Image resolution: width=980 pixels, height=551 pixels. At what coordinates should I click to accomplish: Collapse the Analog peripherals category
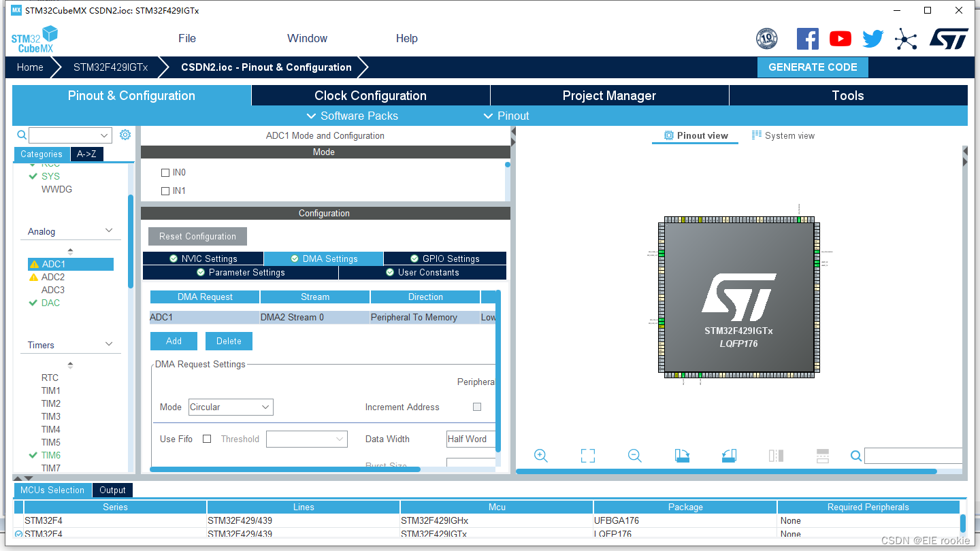108,231
